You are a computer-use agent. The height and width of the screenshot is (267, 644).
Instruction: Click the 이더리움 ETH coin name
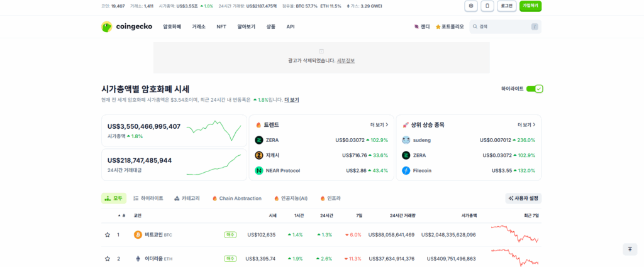coord(158,259)
